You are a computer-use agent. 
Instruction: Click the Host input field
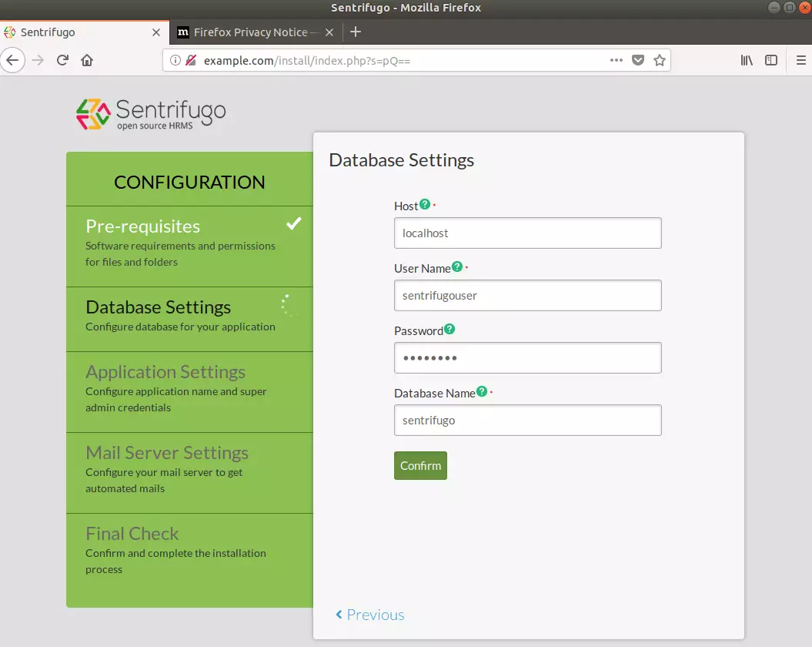[x=528, y=233]
